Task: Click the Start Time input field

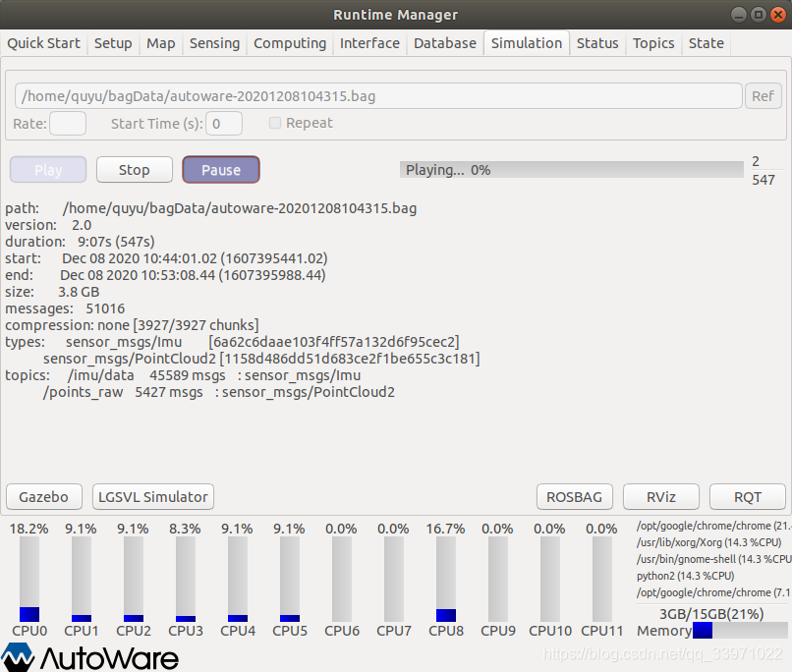Action: pos(224,124)
